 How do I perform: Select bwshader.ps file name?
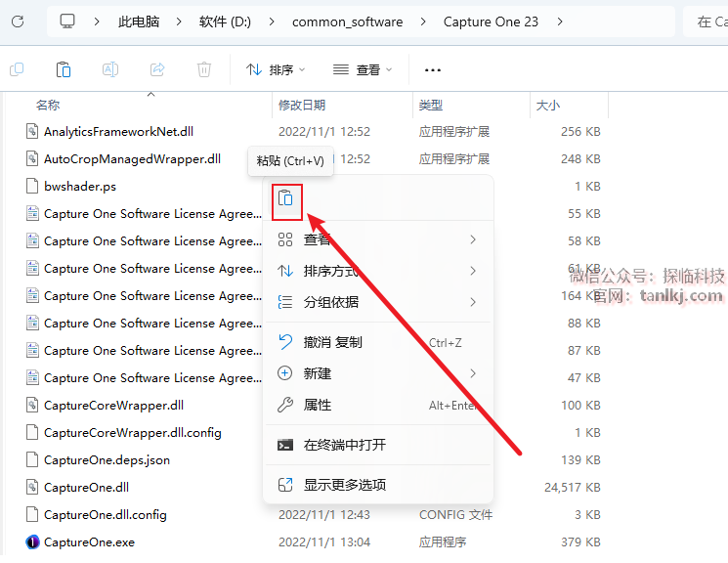tap(80, 187)
